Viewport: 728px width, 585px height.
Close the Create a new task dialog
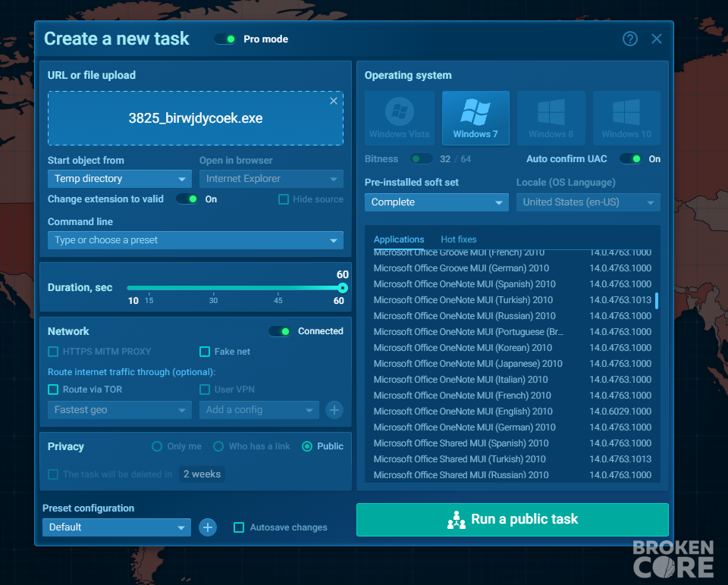point(657,39)
